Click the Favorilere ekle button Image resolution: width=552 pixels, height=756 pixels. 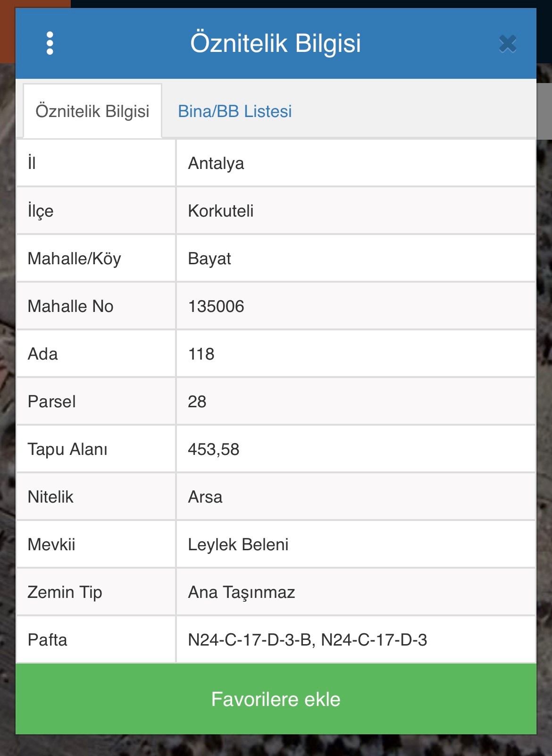pyautogui.click(x=276, y=699)
